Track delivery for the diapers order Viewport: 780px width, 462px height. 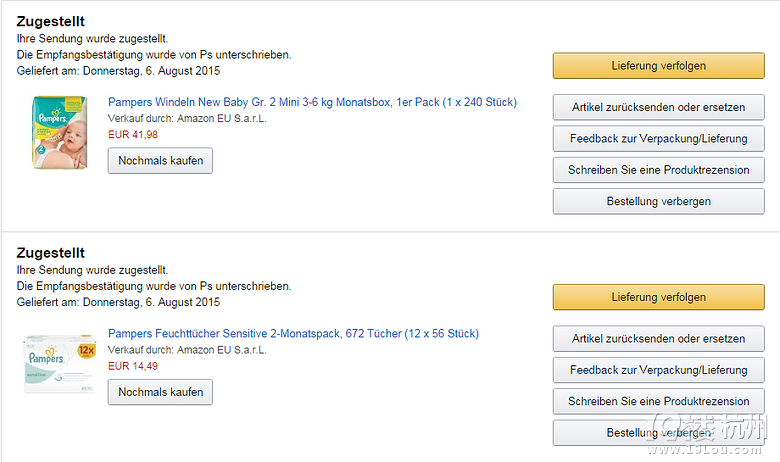pyautogui.click(x=659, y=66)
